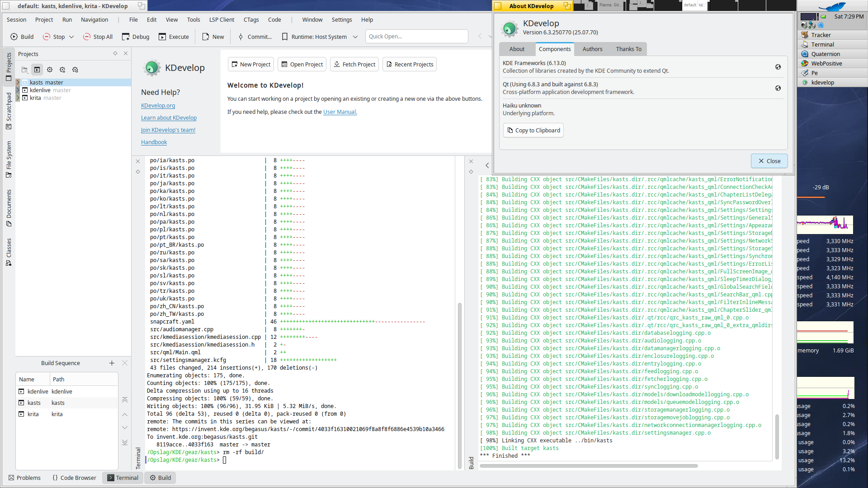Open the Problems bottom tab

[x=24, y=478]
